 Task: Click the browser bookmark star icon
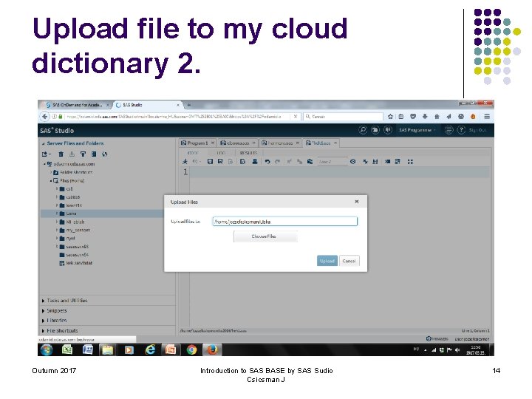pyautogui.click(x=390, y=117)
